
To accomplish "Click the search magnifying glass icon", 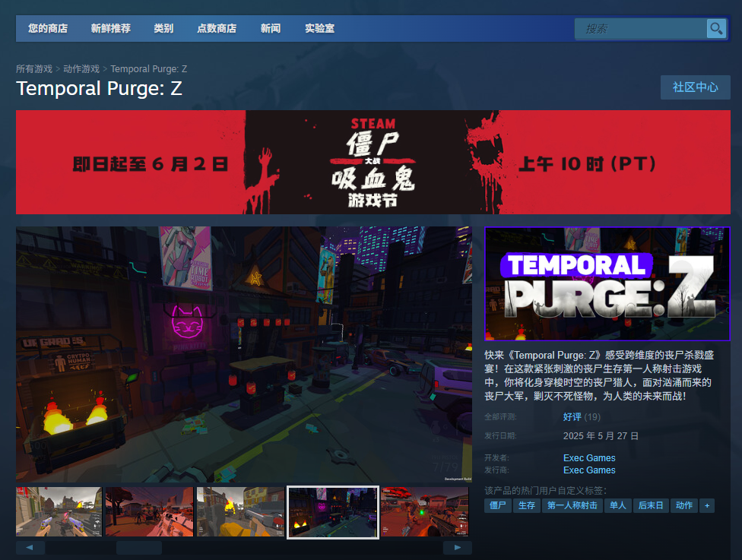I will [715, 28].
